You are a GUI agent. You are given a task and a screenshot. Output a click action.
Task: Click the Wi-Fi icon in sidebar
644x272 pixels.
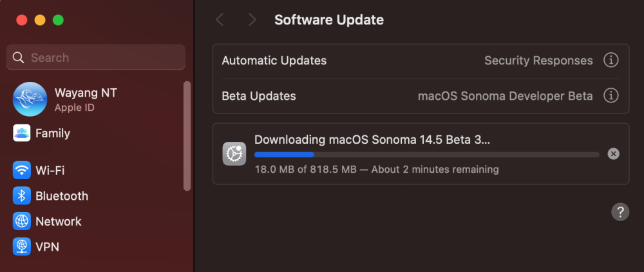point(21,170)
